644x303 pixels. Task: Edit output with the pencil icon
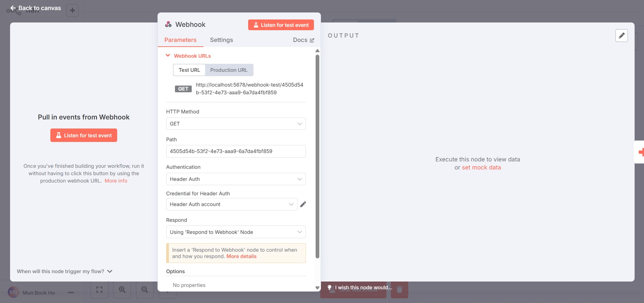[622, 36]
